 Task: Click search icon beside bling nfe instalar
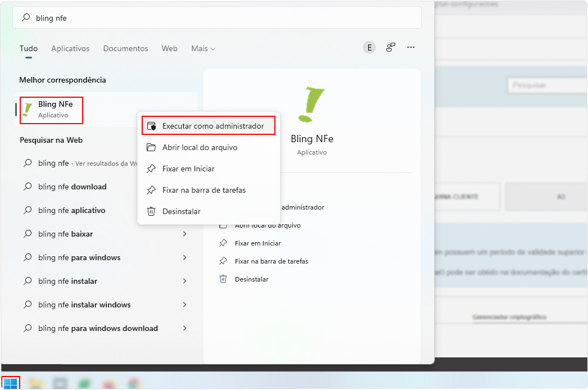pos(28,281)
